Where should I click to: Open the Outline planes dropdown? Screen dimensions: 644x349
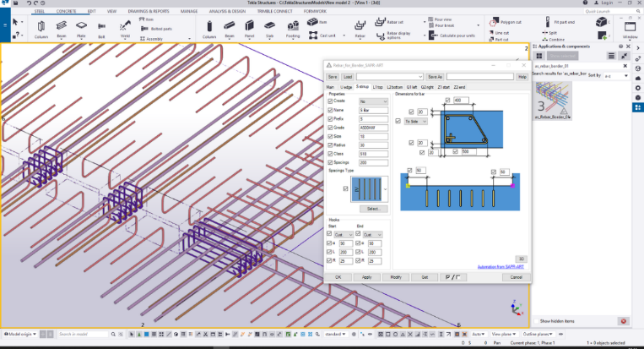pyautogui.click(x=538, y=334)
